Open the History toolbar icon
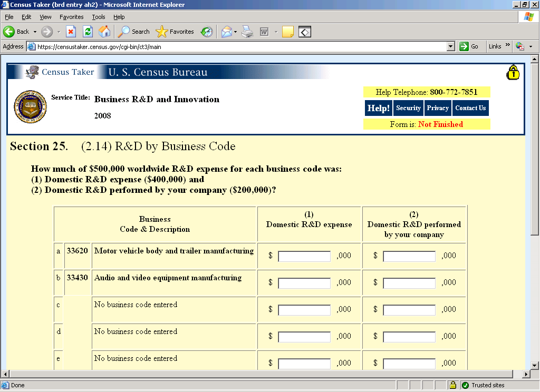The height and width of the screenshot is (392, 540). point(207,32)
